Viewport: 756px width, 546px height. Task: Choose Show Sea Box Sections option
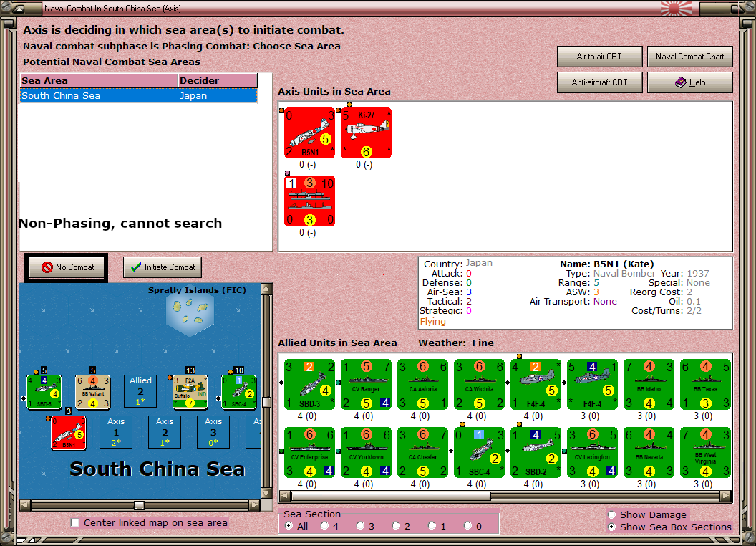[x=612, y=527]
